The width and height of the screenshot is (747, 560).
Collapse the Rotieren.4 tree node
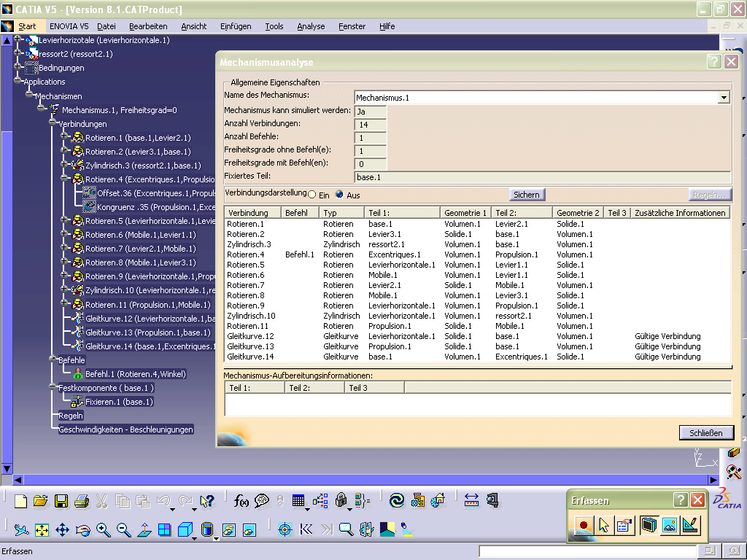(x=64, y=179)
